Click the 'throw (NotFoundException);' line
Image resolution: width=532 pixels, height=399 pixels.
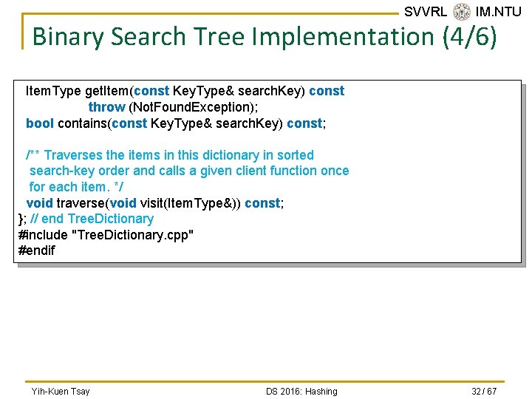click(173, 107)
